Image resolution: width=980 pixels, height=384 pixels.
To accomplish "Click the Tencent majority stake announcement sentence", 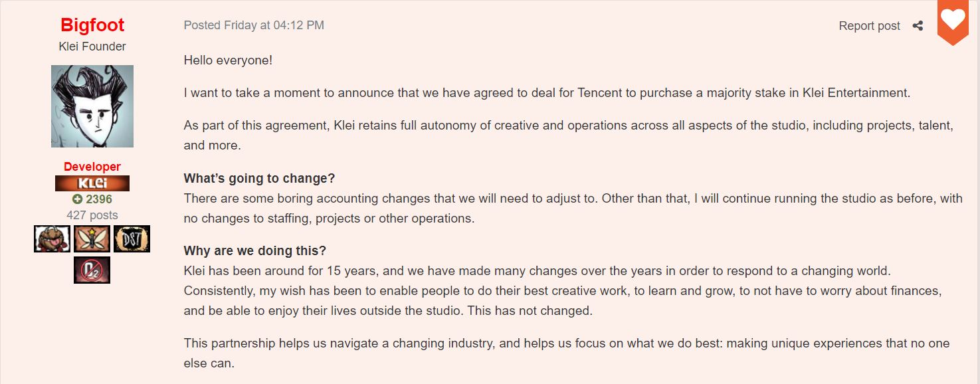I will point(547,93).
